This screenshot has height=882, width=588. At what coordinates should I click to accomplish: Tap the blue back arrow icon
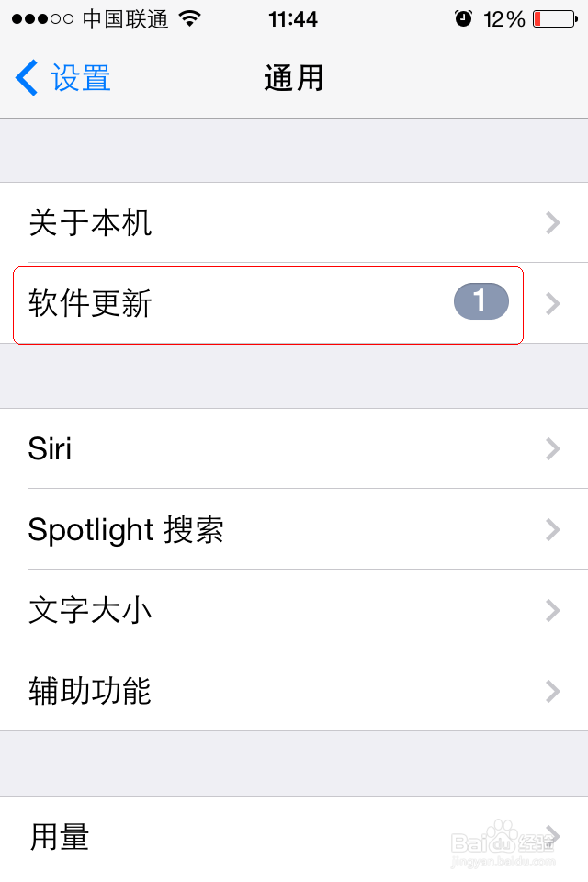tap(27, 78)
